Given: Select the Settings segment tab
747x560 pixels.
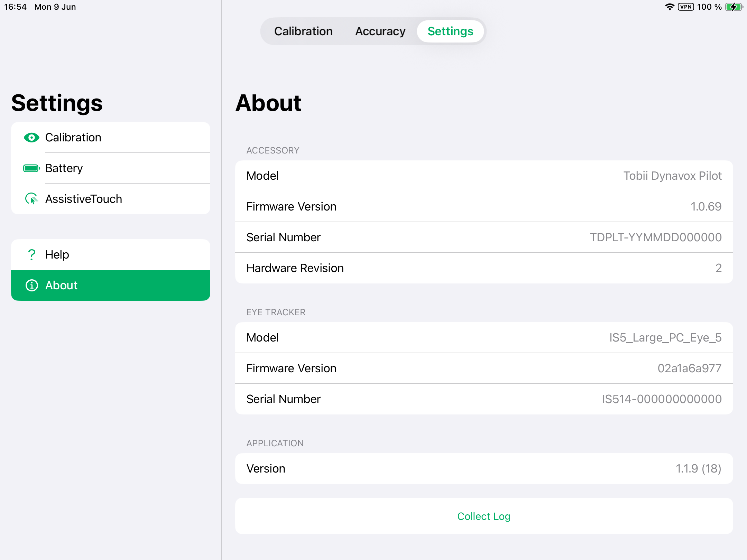Looking at the screenshot, I should [450, 31].
